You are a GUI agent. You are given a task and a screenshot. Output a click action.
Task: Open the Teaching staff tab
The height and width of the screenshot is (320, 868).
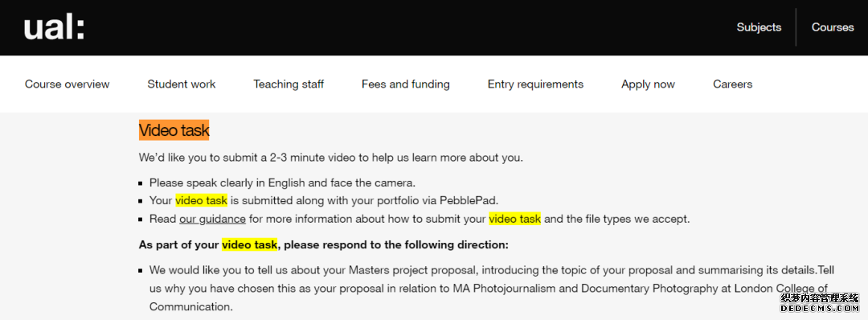[x=289, y=84]
